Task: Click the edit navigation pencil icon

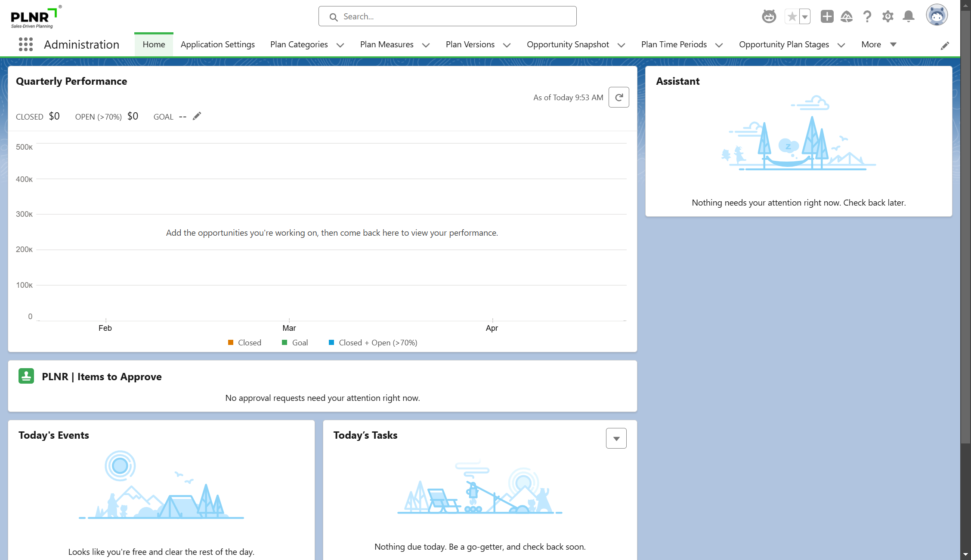Action: coord(945,46)
